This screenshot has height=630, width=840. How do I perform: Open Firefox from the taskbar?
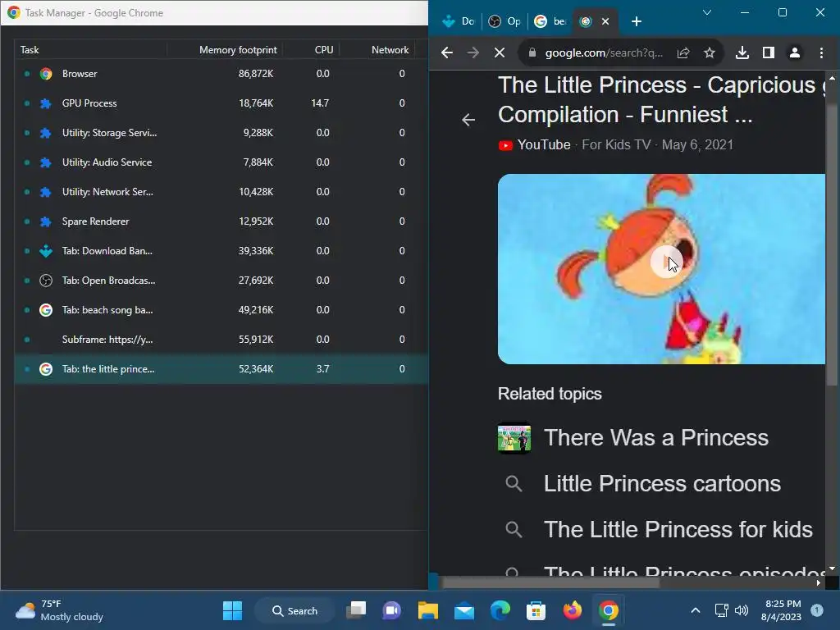point(572,610)
